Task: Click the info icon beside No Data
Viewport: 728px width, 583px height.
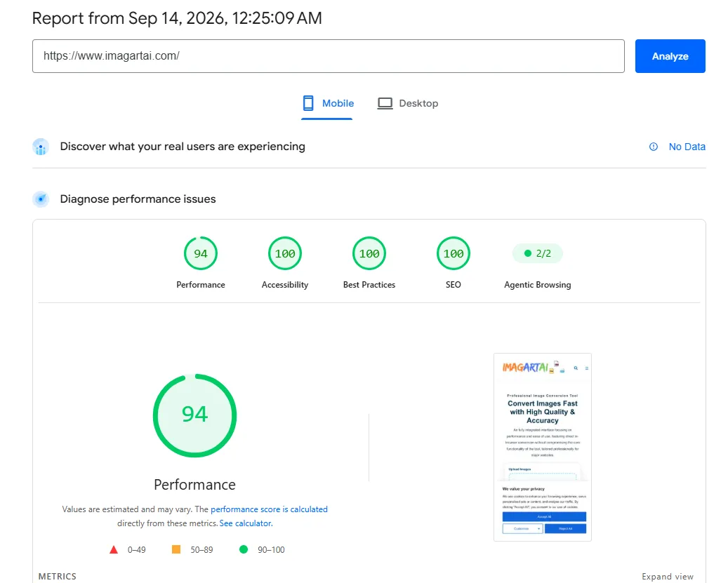Action: [654, 147]
